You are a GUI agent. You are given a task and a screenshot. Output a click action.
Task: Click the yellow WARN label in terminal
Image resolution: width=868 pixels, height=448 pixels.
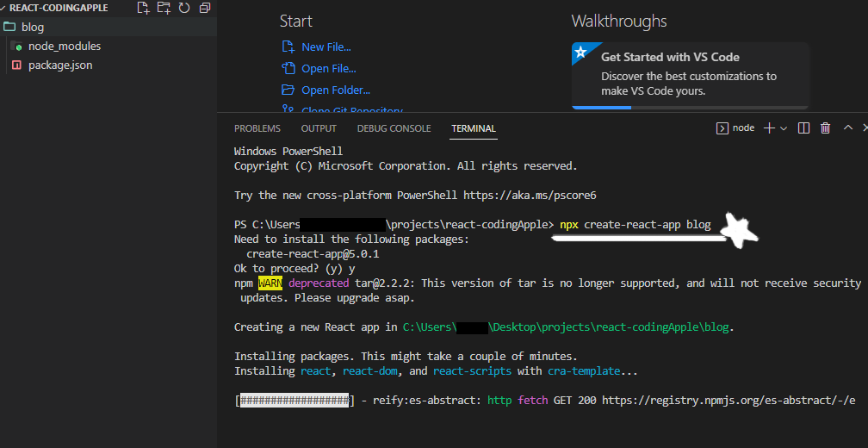[x=270, y=283]
